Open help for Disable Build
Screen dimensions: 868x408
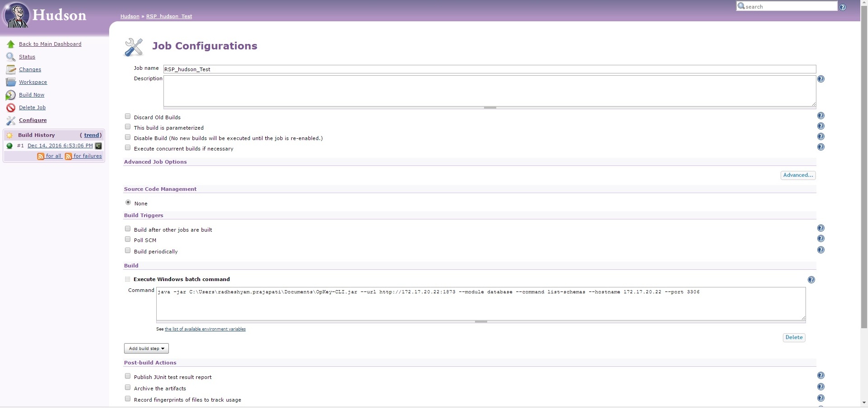click(x=821, y=136)
